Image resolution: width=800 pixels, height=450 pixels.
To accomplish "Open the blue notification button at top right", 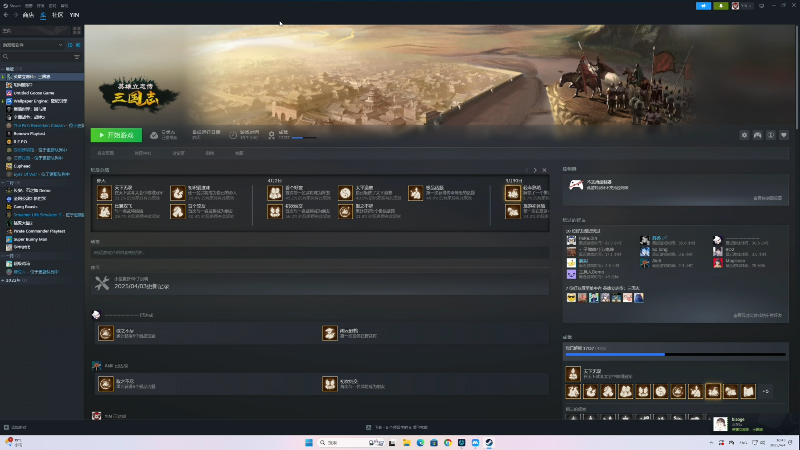I will click(x=704, y=6).
